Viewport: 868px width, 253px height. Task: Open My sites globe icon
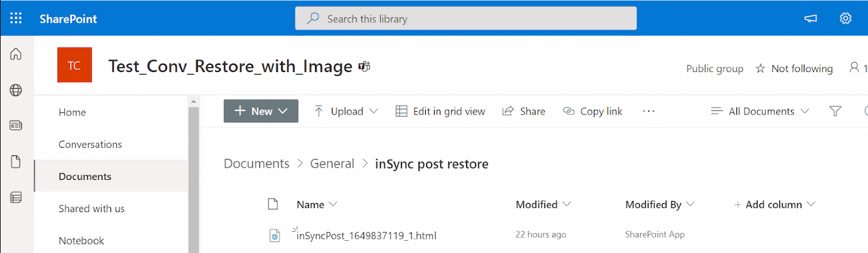(x=16, y=90)
